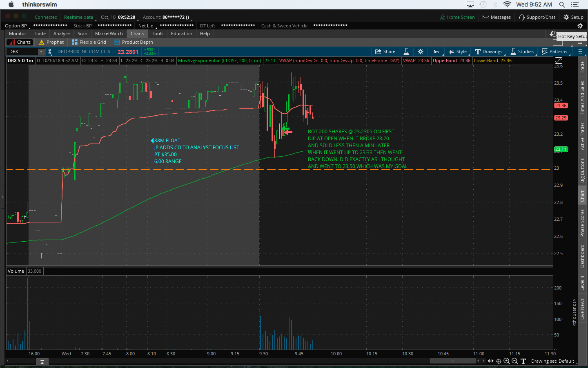Image resolution: width=588 pixels, height=368 pixels.
Task: Click the MovAvgExponential study label
Action: (x=220, y=61)
